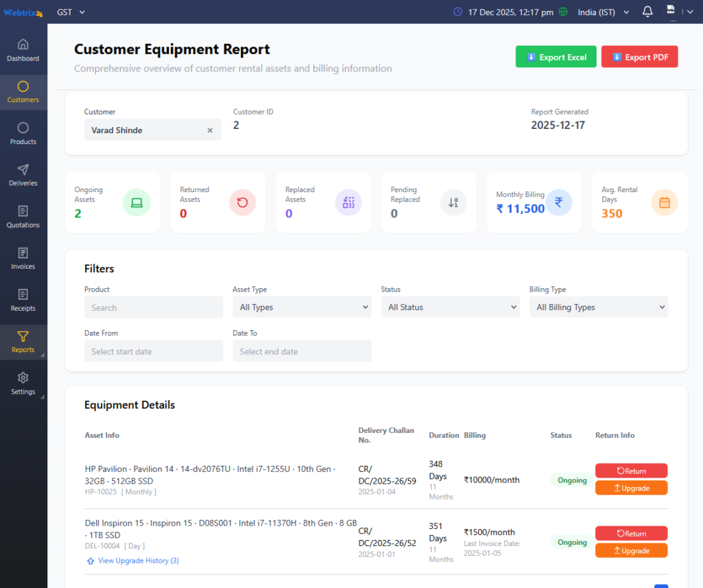Click the 348 Days duration value
Screen dimensions: 703x588
(x=437, y=470)
